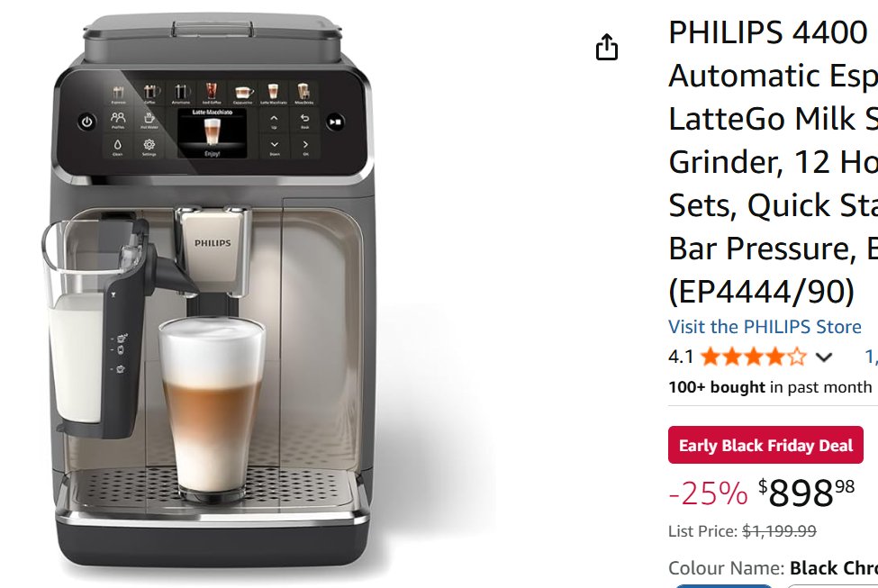Click the Down chevron on the machine panel

(274, 144)
